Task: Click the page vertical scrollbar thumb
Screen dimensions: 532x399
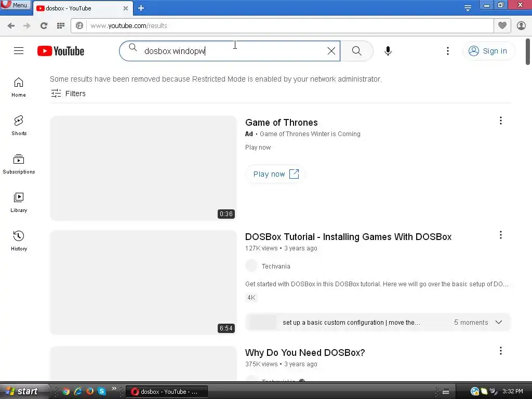Action: click(x=528, y=51)
